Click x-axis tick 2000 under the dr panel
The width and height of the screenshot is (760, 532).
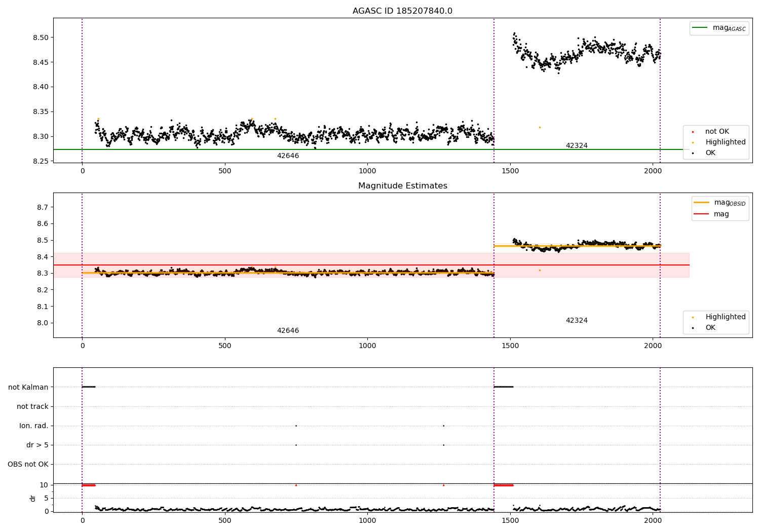[653, 520]
